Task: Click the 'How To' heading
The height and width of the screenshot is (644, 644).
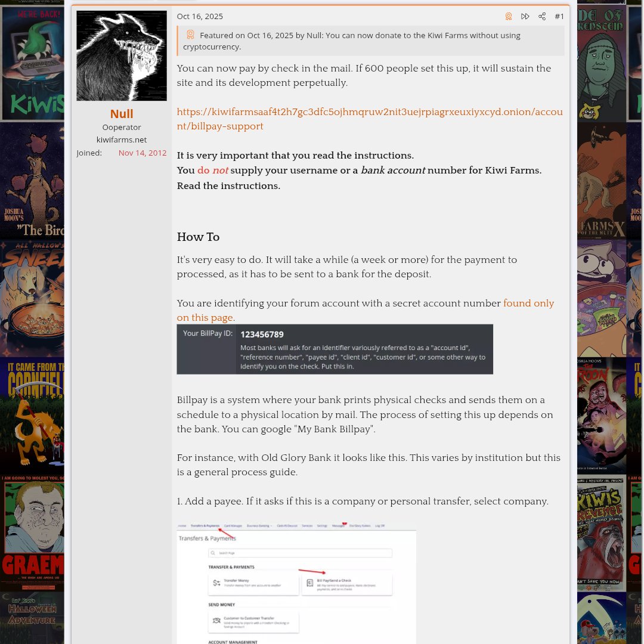Action: 199,237
